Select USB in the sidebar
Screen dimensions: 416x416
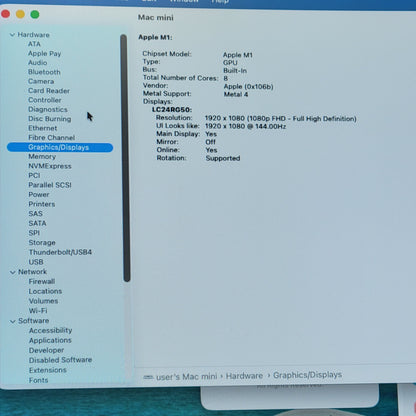[36, 262]
